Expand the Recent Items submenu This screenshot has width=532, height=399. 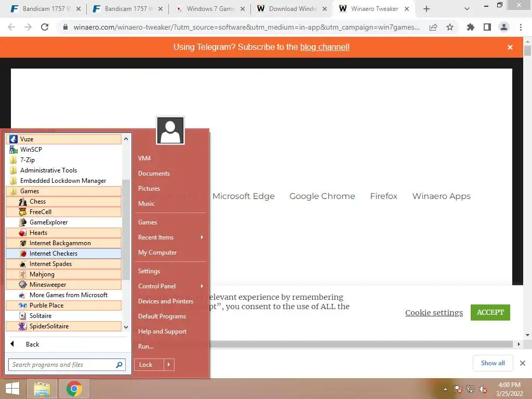(x=170, y=237)
